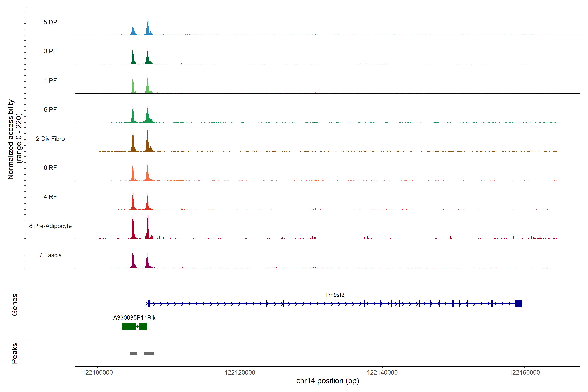
Task: Click the 122160000 axis tick label
Action: [524, 373]
